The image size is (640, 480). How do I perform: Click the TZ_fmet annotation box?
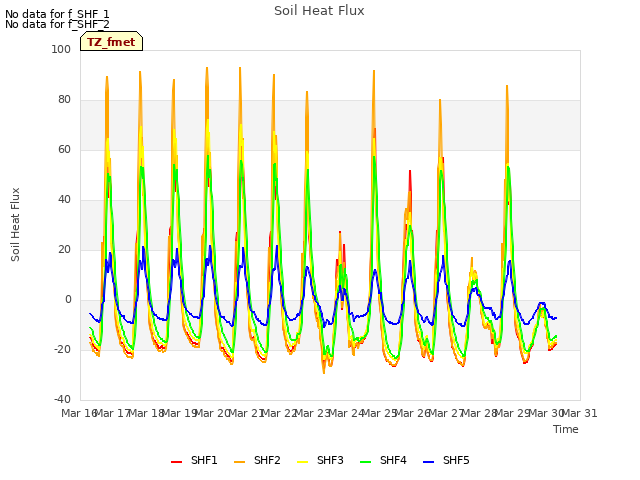click(x=111, y=41)
